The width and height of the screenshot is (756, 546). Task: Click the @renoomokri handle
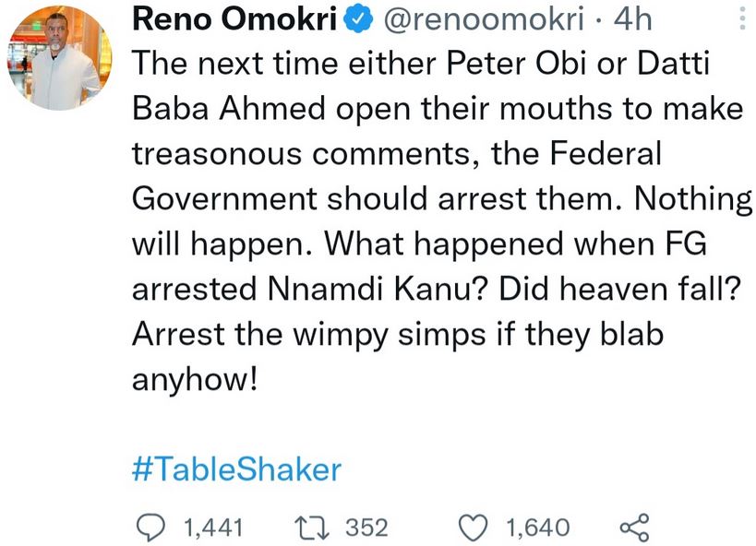click(478, 20)
